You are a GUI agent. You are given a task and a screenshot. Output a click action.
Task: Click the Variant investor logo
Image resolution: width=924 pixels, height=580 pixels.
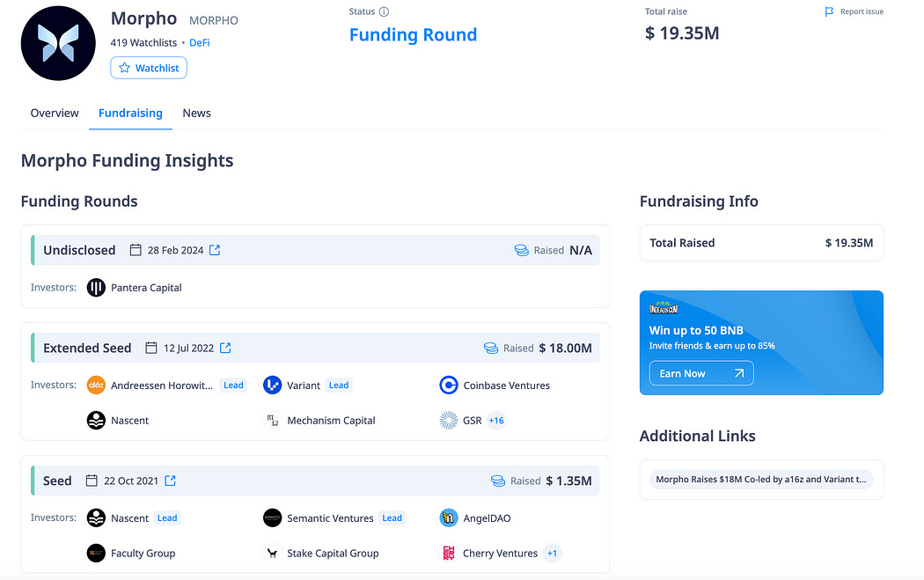[x=272, y=385]
